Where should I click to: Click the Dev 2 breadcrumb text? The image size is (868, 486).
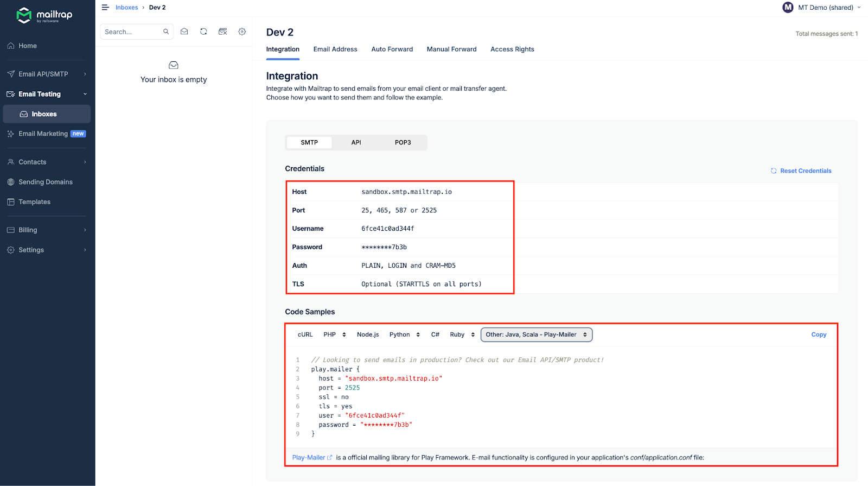157,8
